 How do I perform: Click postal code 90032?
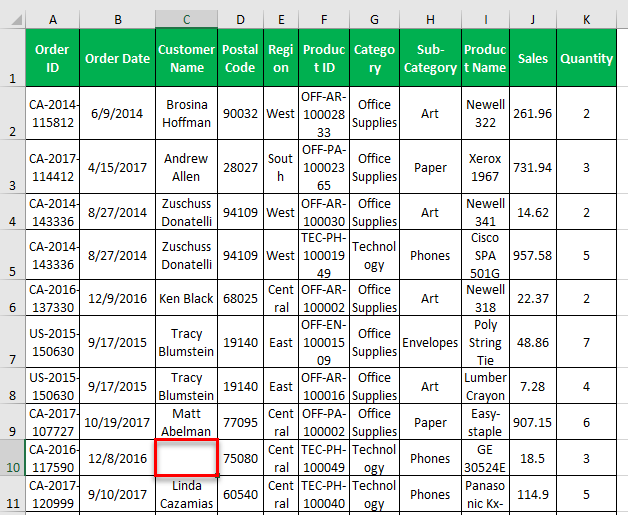click(x=240, y=113)
